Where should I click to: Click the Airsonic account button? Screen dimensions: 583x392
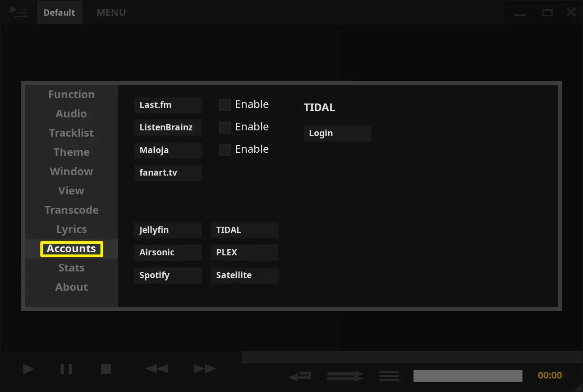click(x=168, y=253)
